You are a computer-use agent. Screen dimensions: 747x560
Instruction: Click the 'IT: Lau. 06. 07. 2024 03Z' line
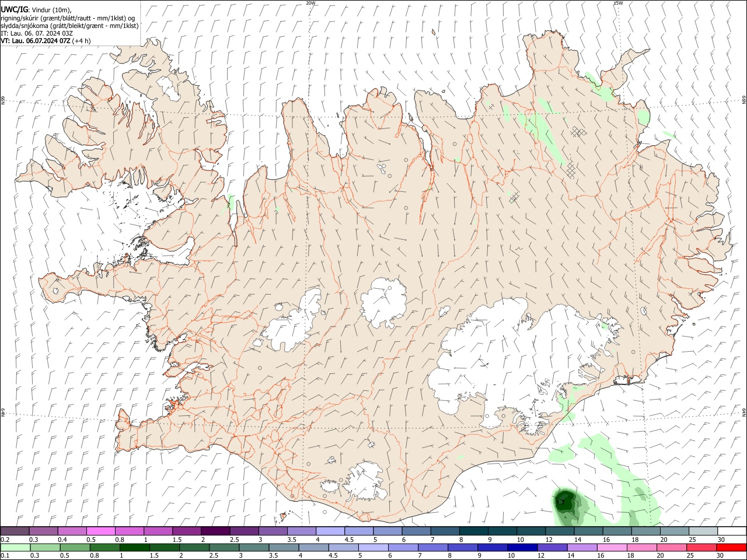pyautogui.click(x=37, y=33)
